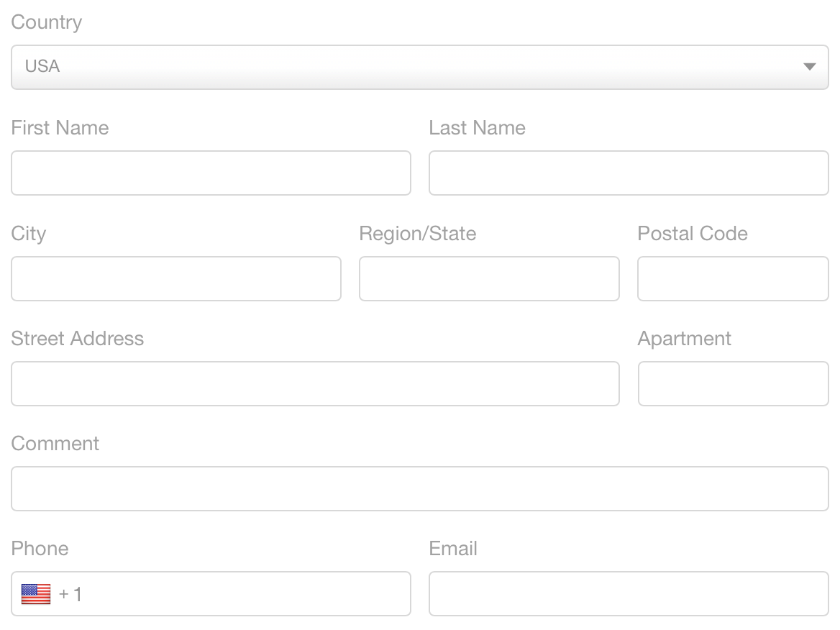The width and height of the screenshot is (840, 630).
Task: Click inside the Comment text box
Action: (x=420, y=488)
